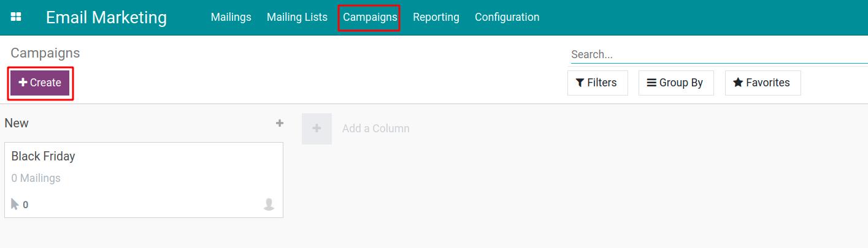Click the cursor clicks icon on Black Friday card
868x248 pixels.
15,205
